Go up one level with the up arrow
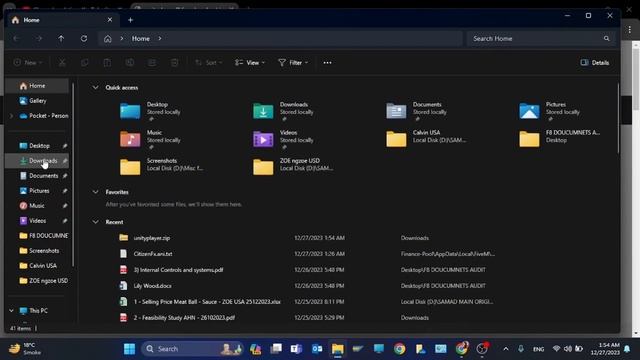This screenshot has width=640, height=360. point(61,38)
